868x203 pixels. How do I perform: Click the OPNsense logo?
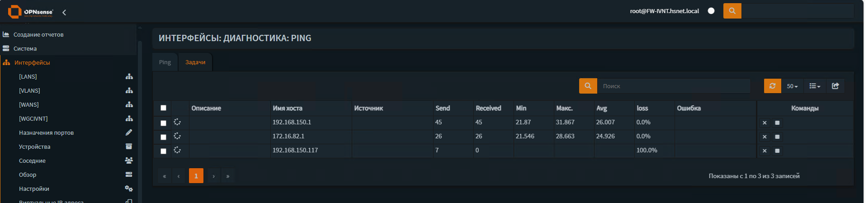(x=31, y=12)
